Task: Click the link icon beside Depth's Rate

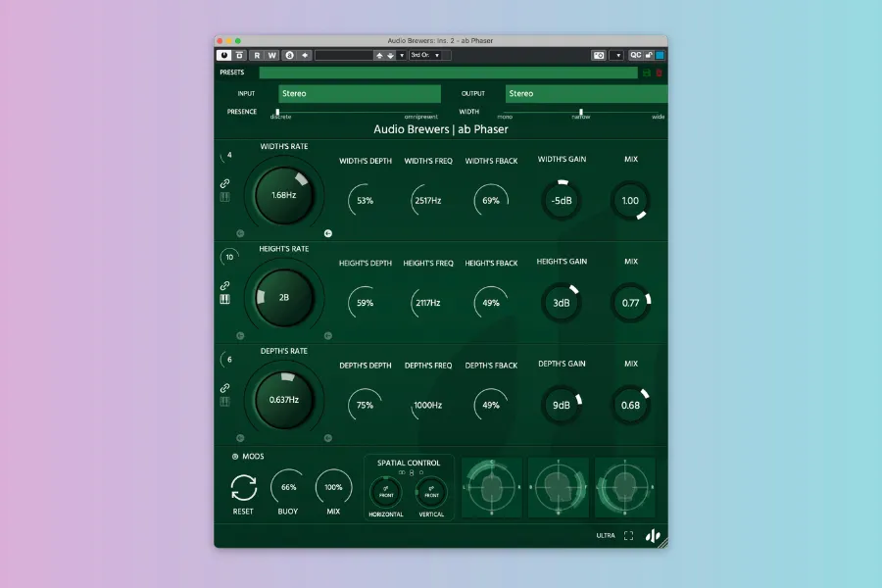Action: click(224, 388)
